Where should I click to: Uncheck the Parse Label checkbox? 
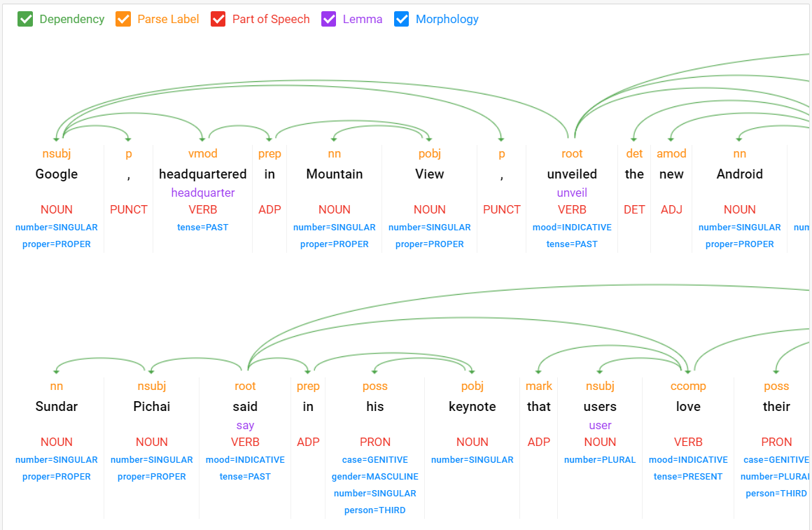123,19
